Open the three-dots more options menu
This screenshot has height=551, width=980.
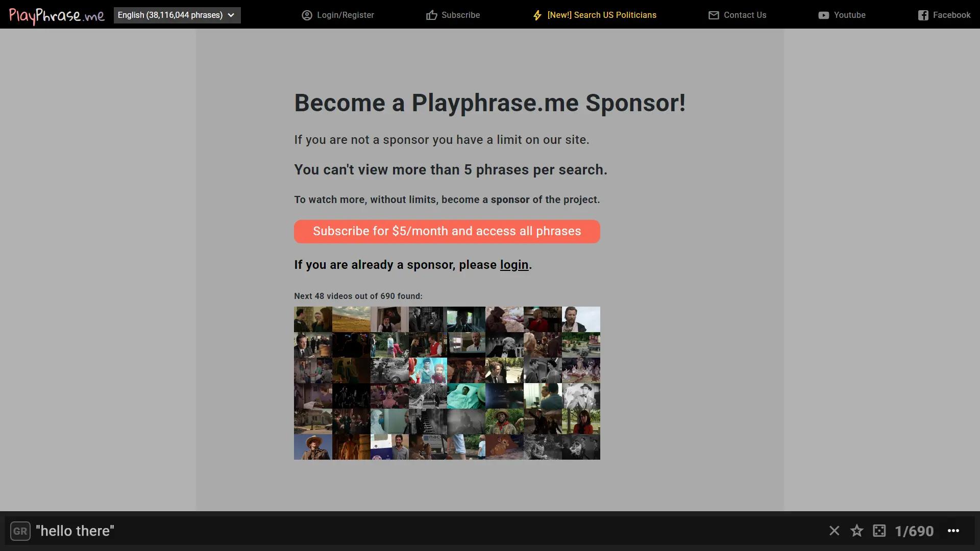953,531
